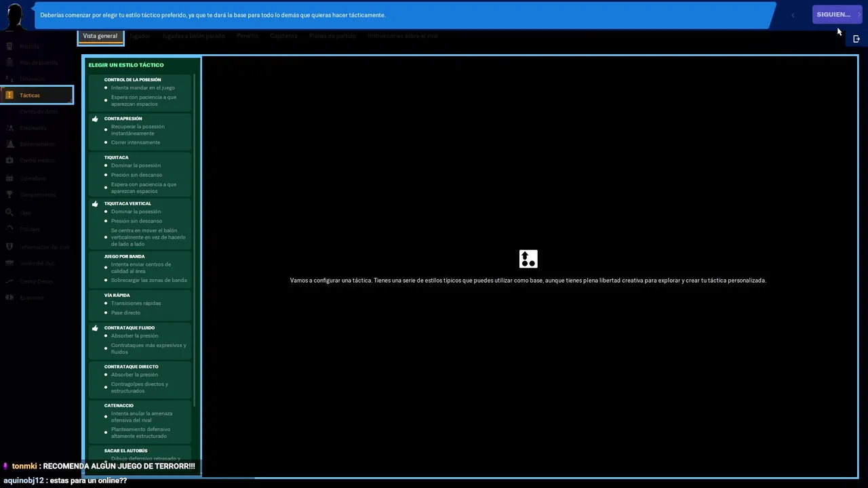Screen dimensions: 868x488
Task: Open the Jugadas a balón parado tab
Action: [193, 36]
